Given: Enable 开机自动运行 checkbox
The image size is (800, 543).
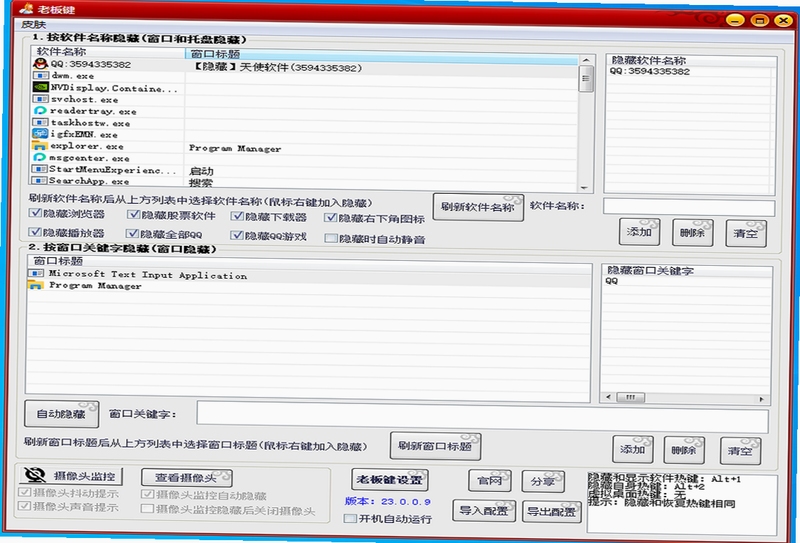Looking at the screenshot, I should coord(350,518).
